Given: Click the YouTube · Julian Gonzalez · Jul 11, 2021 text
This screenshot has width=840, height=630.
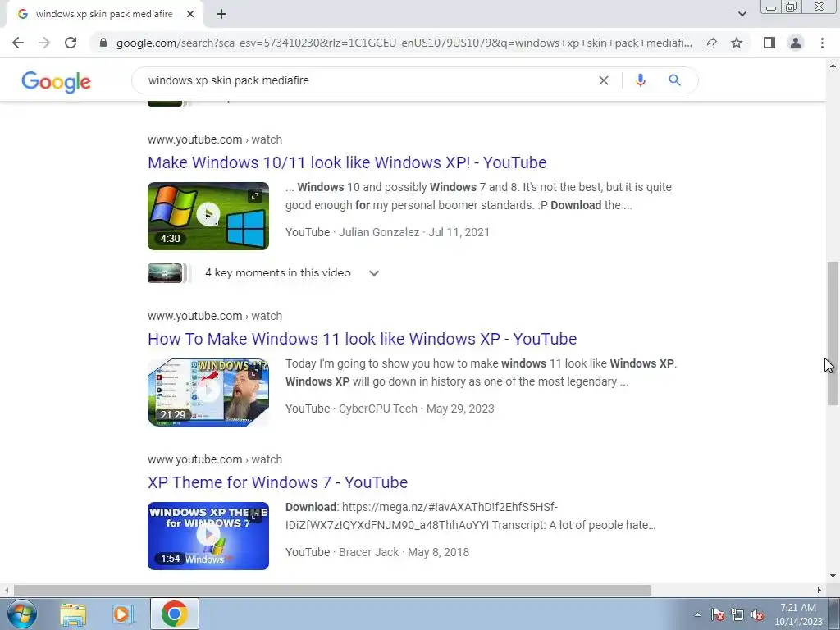Looking at the screenshot, I should [x=387, y=232].
